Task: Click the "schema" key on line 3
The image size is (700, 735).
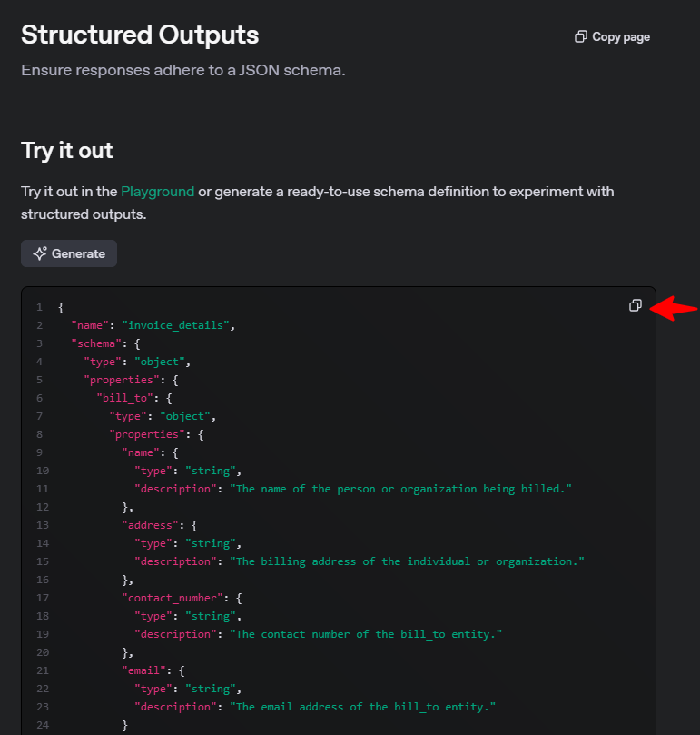Action: [x=96, y=343]
